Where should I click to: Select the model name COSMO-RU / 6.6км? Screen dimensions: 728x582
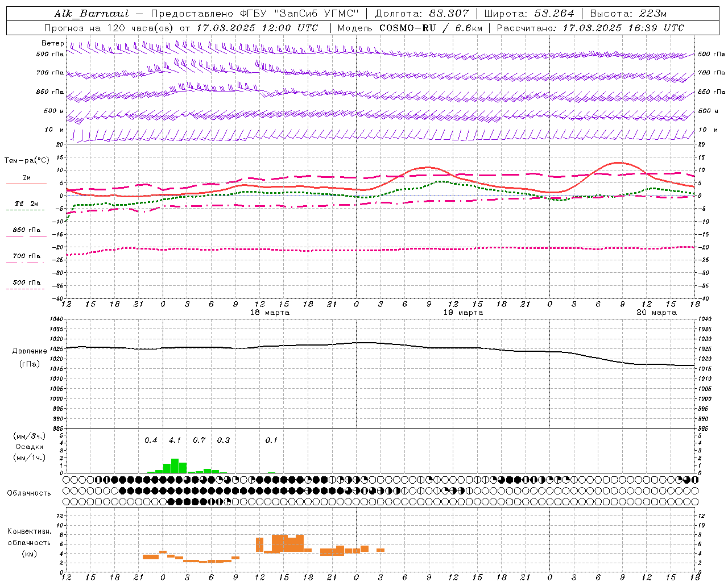(x=431, y=28)
